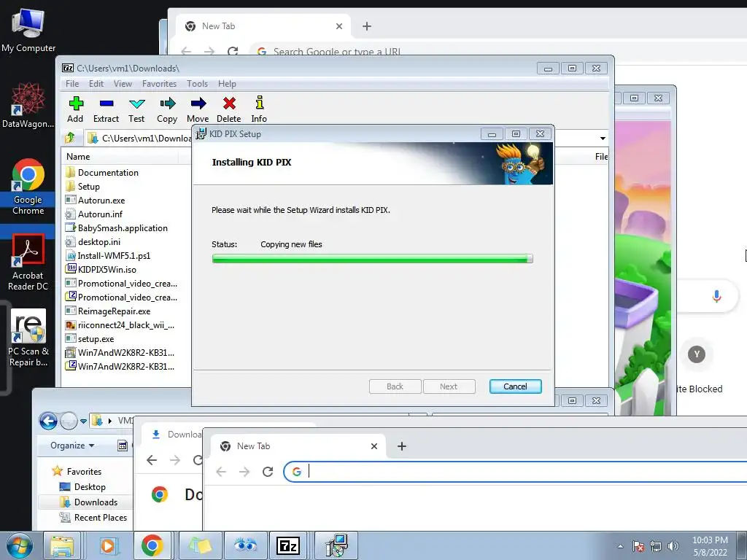Open File Explorer from the taskbar
Image resolution: width=747 pixels, height=560 pixels.
[x=62, y=545]
